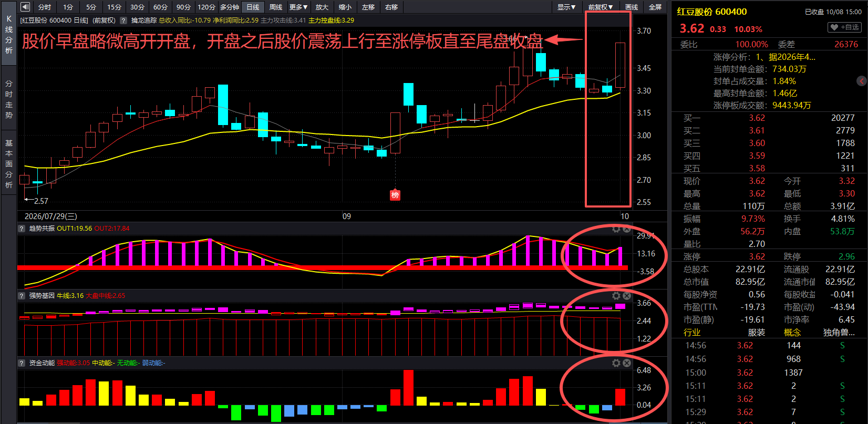Switch to the 周线 weekly chart tab
Image resolution: width=868 pixels, height=424 pixels.
(276, 7)
